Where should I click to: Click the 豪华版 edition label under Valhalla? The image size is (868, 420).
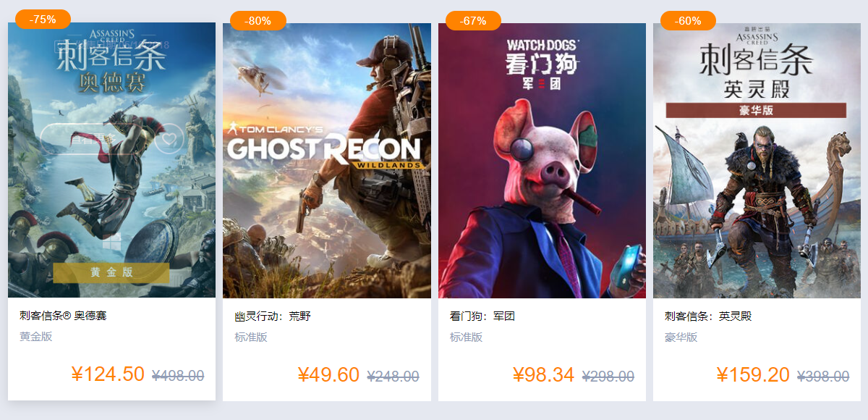point(681,337)
